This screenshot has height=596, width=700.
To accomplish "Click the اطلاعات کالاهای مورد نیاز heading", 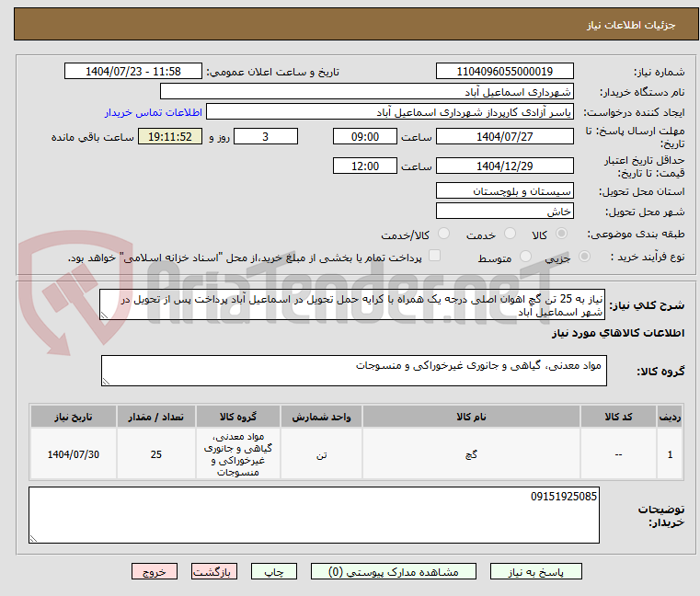I will [x=618, y=333].
